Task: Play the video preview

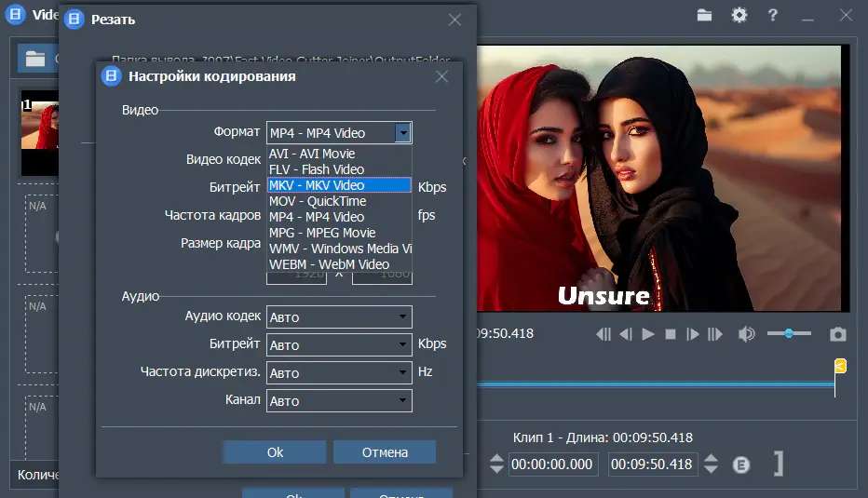Action: (x=648, y=334)
